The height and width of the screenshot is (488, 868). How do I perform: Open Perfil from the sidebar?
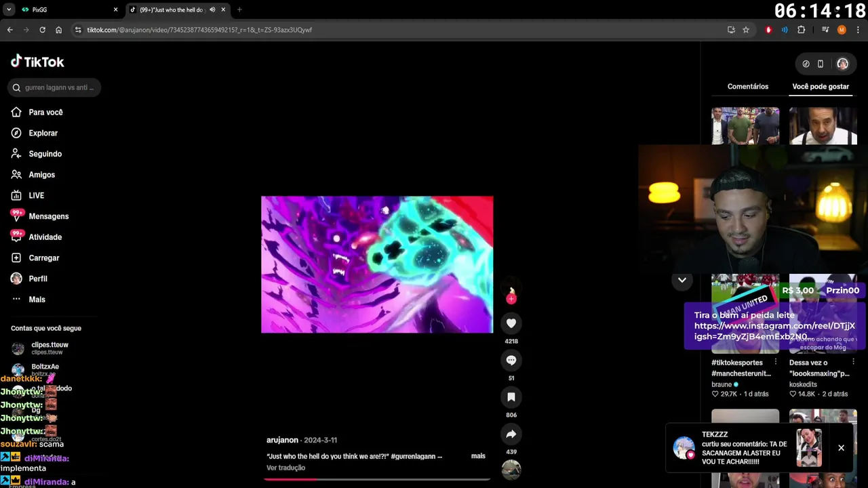37,279
